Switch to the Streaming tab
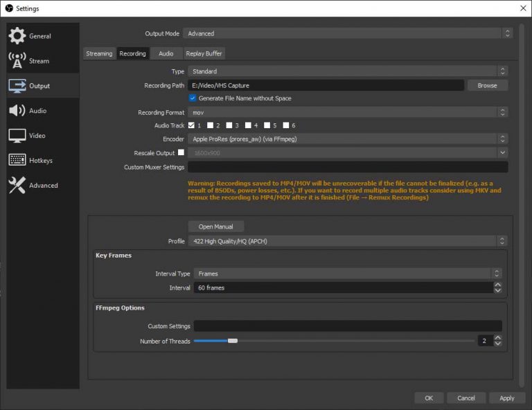The width and height of the screenshot is (532, 410). [99, 53]
